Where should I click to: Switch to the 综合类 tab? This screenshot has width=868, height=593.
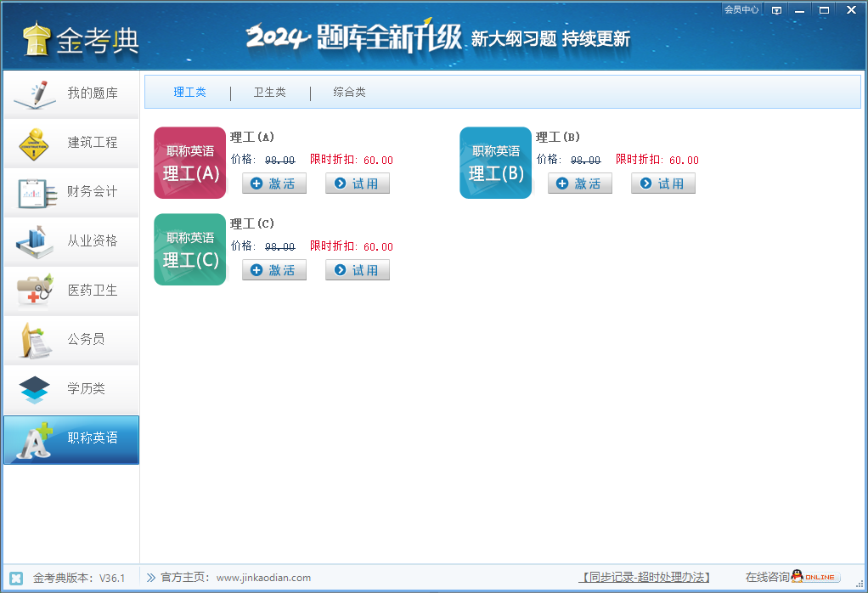349,93
